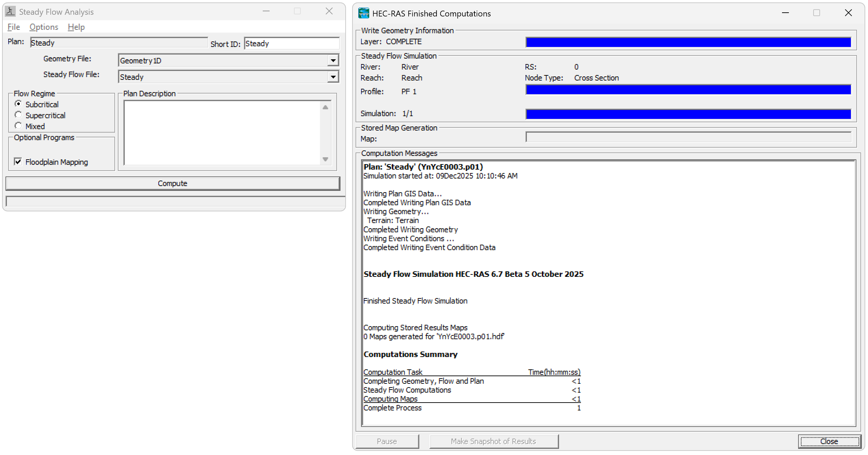Viewport: 868px width, 455px height.
Task: Click the Profile progress bar
Action: pos(689,90)
